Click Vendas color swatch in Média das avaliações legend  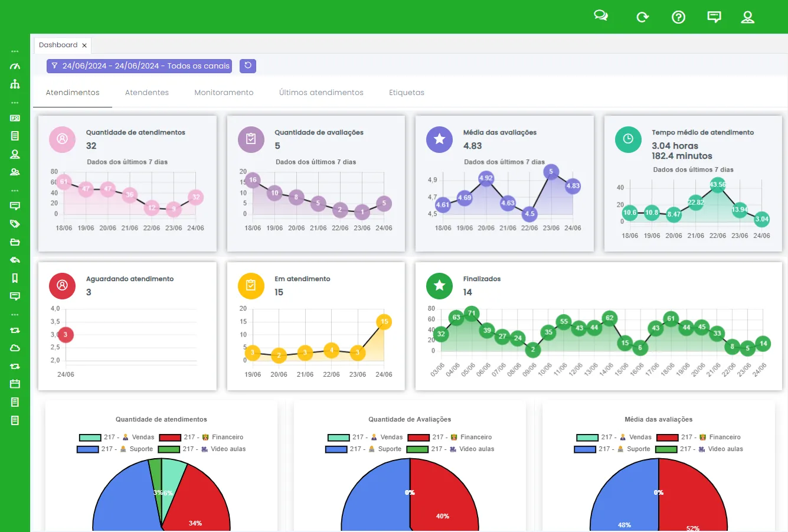587,438
